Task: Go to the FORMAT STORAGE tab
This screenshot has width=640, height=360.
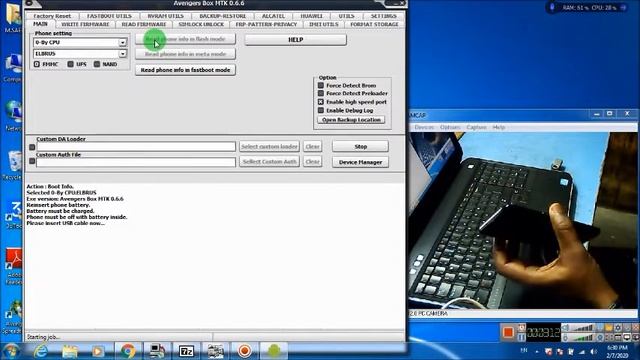Action: 374,24
